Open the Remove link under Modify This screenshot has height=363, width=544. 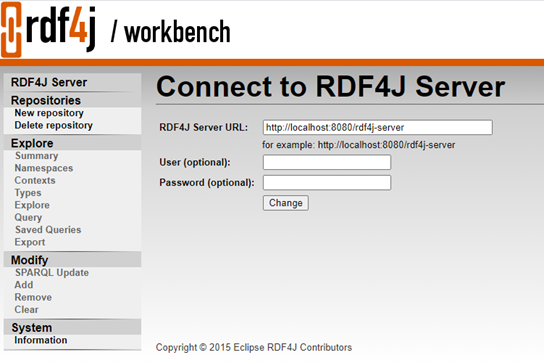[33, 297]
